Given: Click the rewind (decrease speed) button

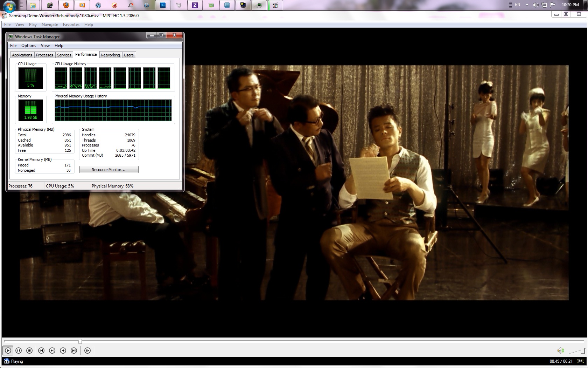Looking at the screenshot, I should coord(52,350).
